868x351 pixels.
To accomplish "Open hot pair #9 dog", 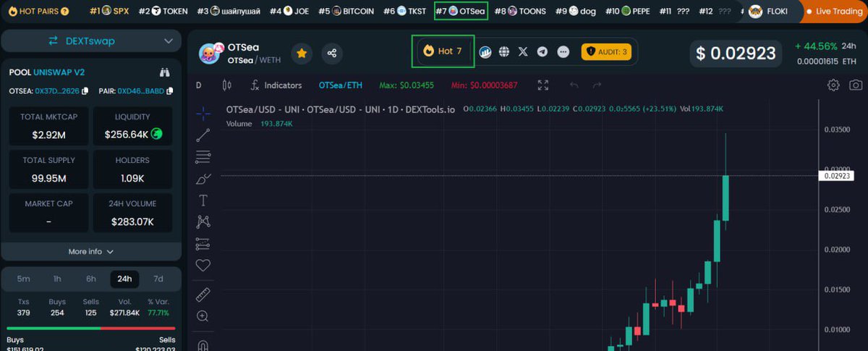I will point(576,12).
